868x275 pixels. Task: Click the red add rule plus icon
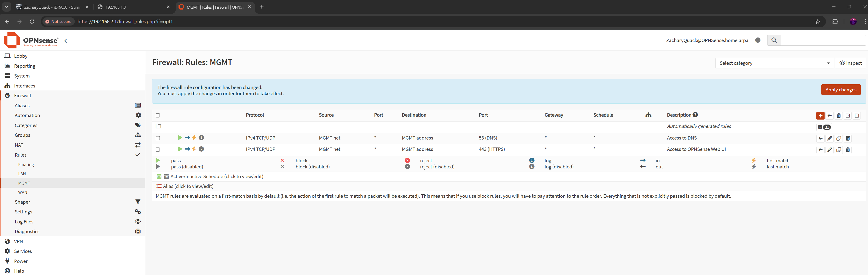pos(820,115)
